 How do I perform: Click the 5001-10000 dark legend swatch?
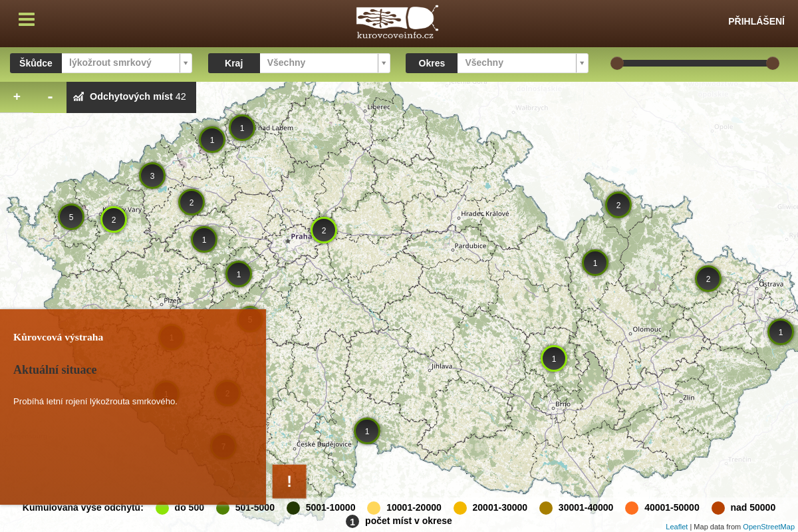(x=293, y=508)
